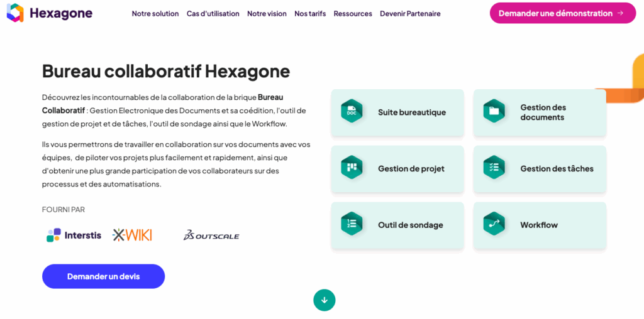This screenshot has width=644, height=319.
Task: Click the heading Bureau collaboratif Hexagone
Action: click(166, 72)
